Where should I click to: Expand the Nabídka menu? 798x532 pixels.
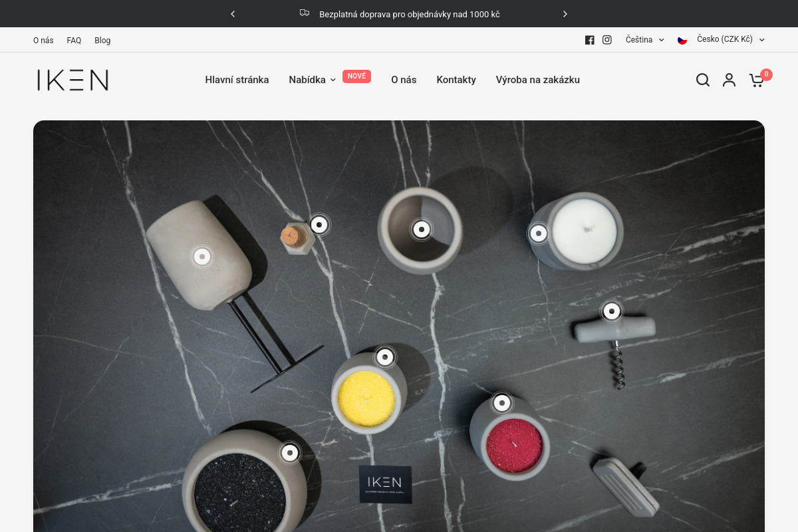point(312,80)
